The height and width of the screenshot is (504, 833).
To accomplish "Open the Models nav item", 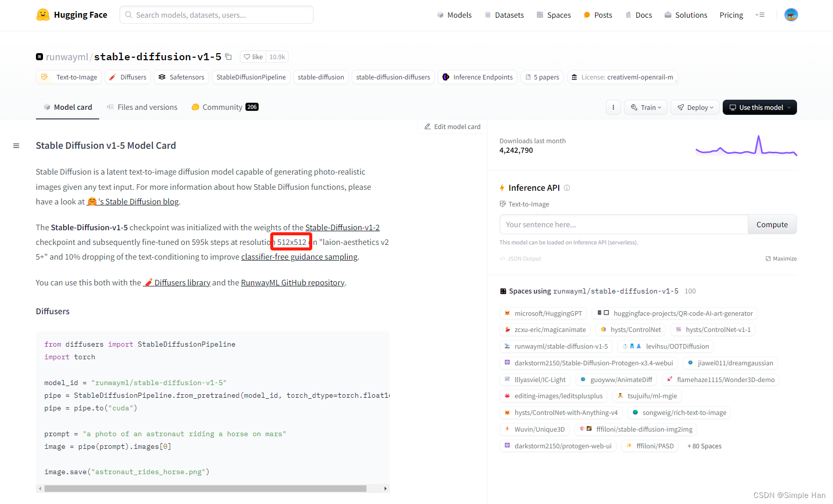I will (454, 15).
